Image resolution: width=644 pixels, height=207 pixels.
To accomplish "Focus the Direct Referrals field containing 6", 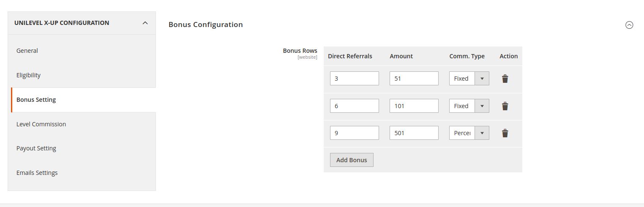I will pos(354,106).
